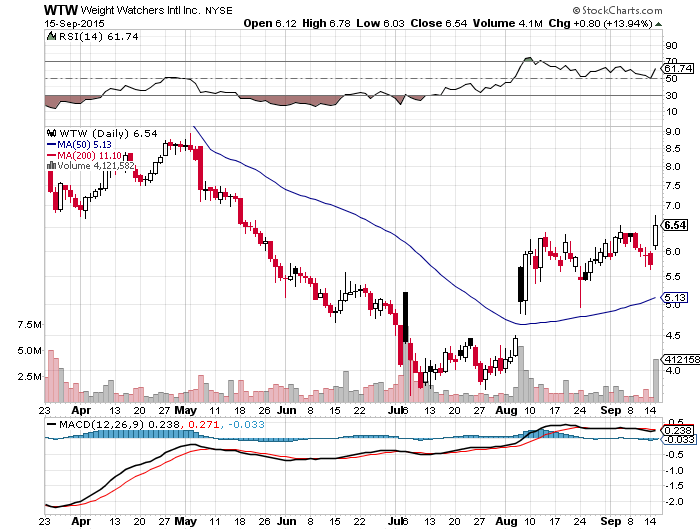This screenshot has width=700, height=530.
Task: Click the 15-Sep-2015 date label
Action: pyautogui.click(x=74, y=23)
